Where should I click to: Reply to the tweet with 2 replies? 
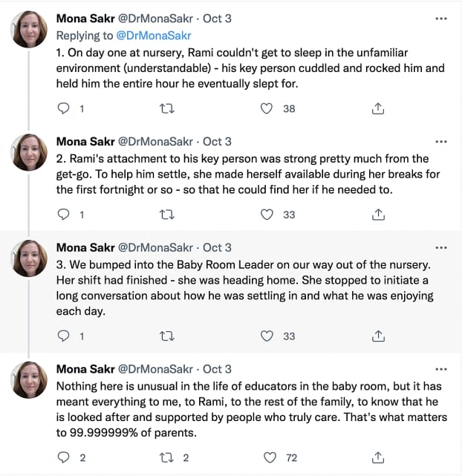click(x=64, y=457)
